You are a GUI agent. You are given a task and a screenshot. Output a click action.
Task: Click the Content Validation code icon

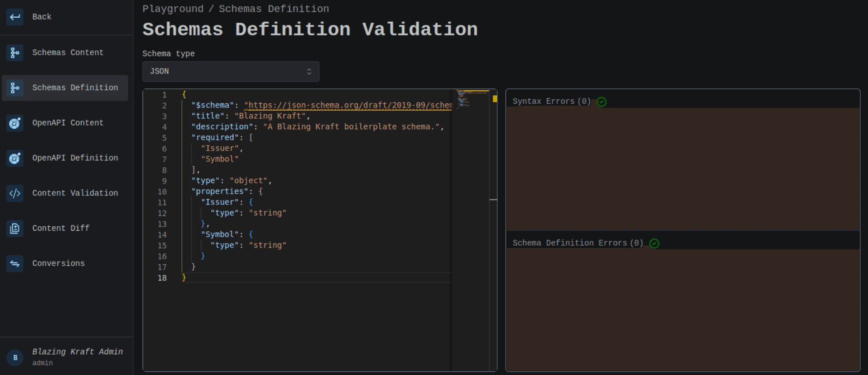(x=15, y=193)
